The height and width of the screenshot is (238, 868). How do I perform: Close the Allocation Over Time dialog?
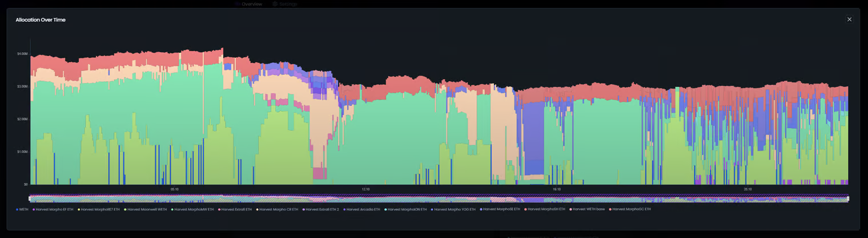(849, 19)
